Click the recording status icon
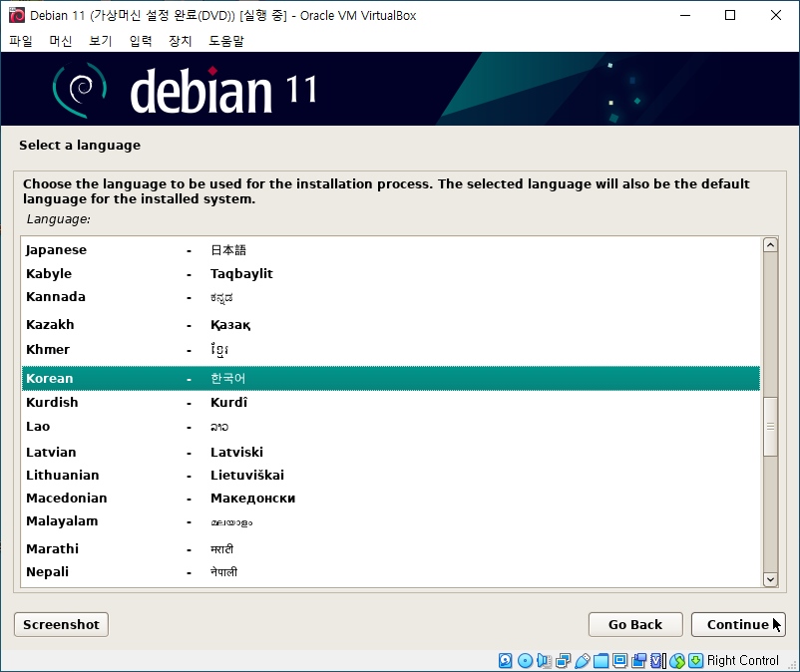This screenshot has width=800, height=672. [x=638, y=661]
